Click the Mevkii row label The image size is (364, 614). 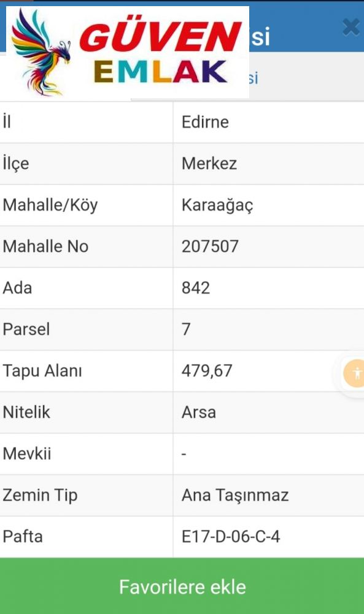(x=27, y=454)
